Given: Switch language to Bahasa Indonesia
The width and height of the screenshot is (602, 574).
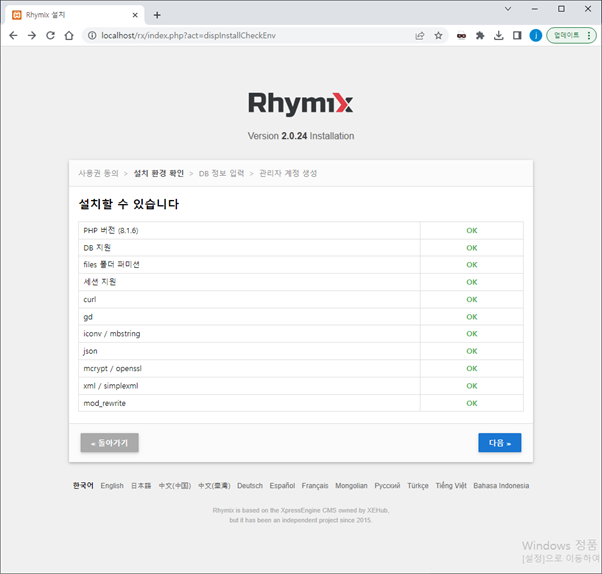Looking at the screenshot, I should click(x=501, y=486).
